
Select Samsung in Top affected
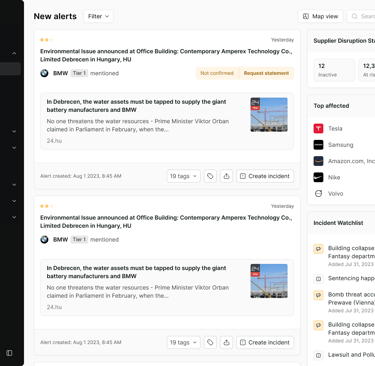click(x=340, y=145)
